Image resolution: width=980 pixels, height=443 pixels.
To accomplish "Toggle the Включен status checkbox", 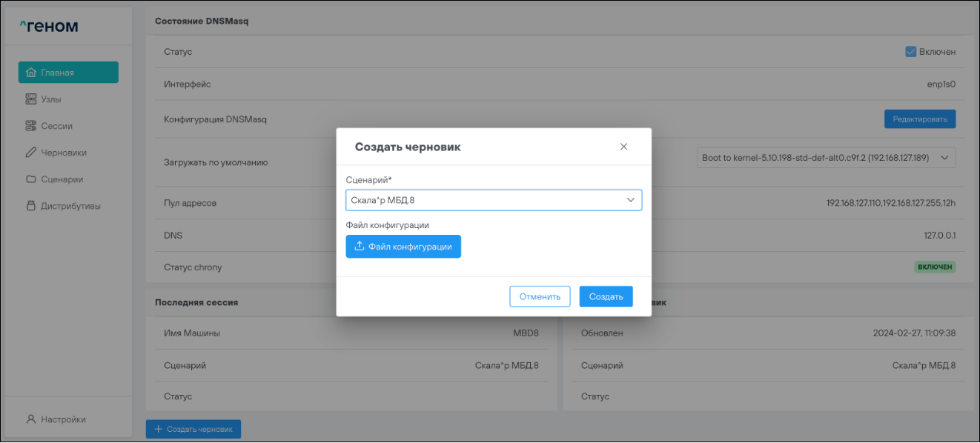I will pyautogui.click(x=911, y=52).
